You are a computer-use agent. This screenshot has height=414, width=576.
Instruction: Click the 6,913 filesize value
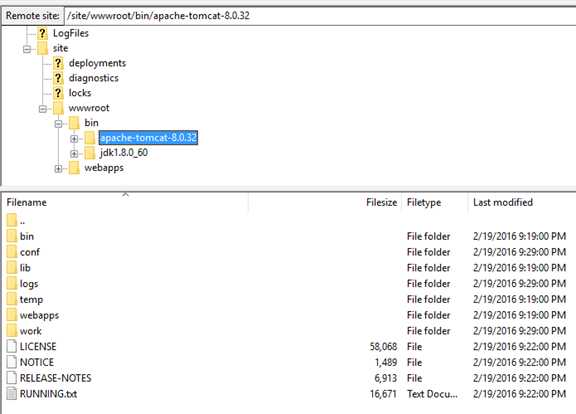pyautogui.click(x=386, y=378)
